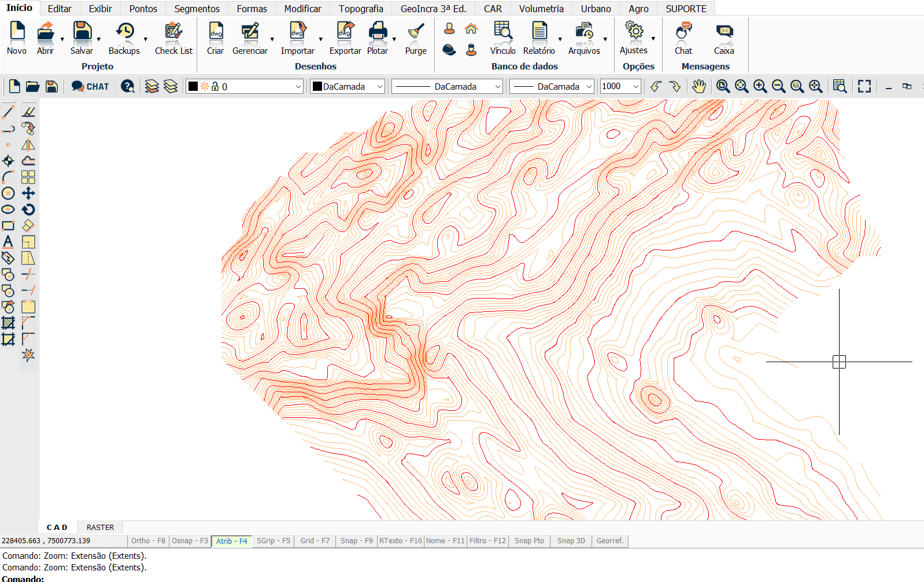Click the CHAT toolbar button
924x582 pixels.
point(90,87)
